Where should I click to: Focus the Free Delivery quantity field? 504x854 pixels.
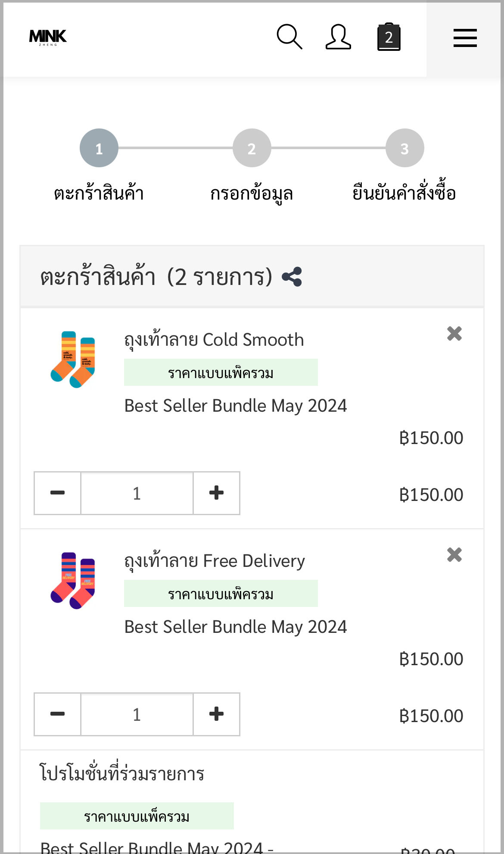(x=137, y=714)
